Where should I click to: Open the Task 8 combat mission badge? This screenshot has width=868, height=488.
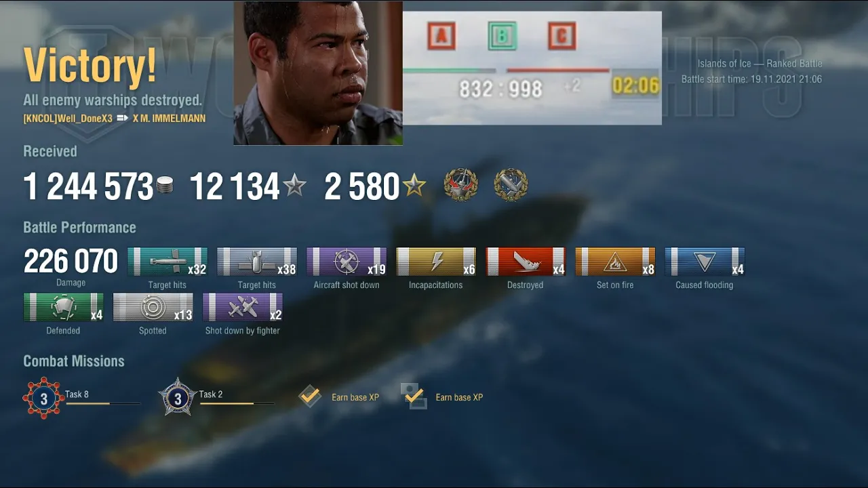coord(44,398)
